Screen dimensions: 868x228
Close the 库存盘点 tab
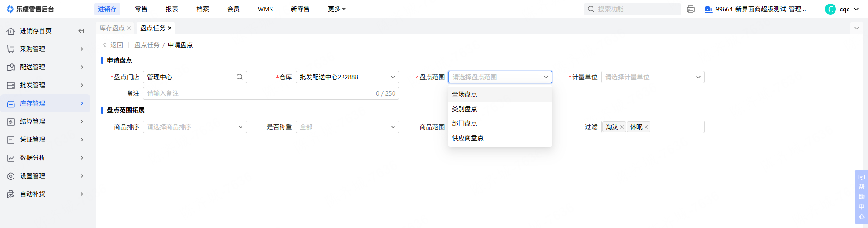pos(129,28)
